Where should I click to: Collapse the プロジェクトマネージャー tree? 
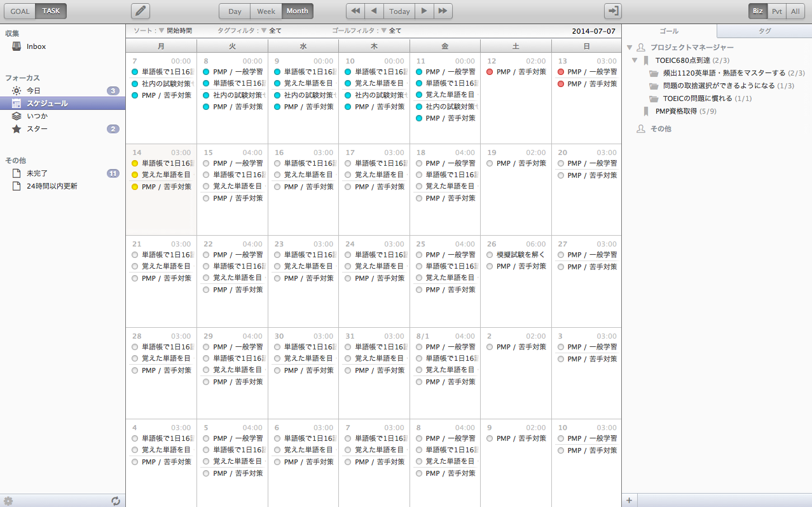(630, 48)
